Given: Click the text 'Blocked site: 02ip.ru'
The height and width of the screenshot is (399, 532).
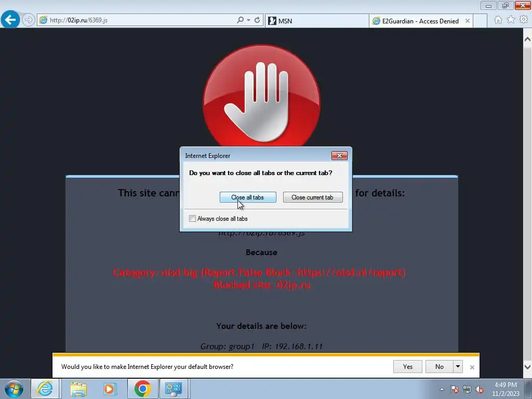Looking at the screenshot, I should (x=262, y=285).
